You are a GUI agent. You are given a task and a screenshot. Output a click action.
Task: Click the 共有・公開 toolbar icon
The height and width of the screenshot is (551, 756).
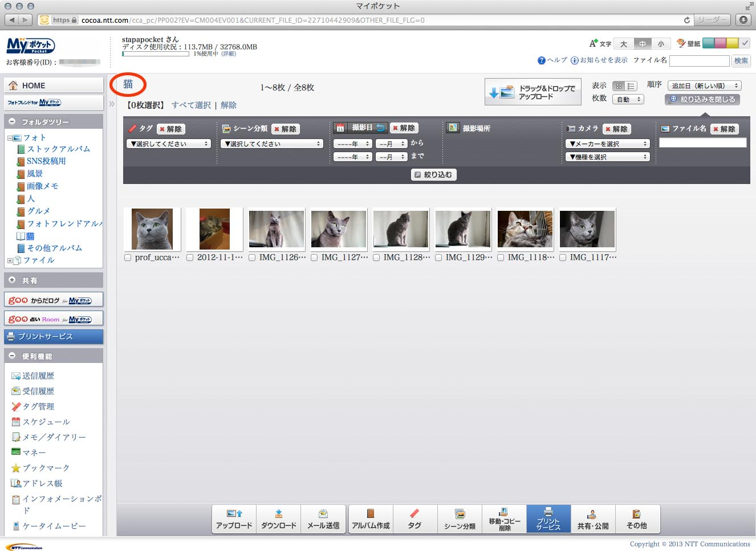[592, 513]
